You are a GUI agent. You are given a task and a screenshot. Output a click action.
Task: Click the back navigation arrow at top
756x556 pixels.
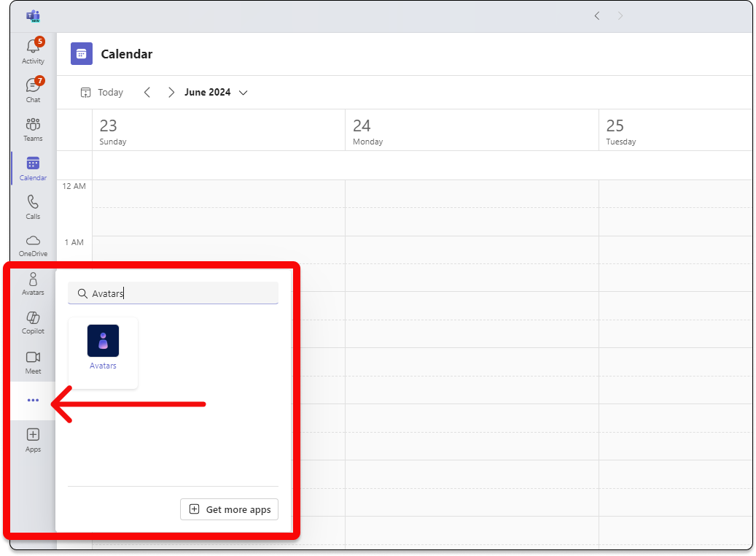[596, 15]
